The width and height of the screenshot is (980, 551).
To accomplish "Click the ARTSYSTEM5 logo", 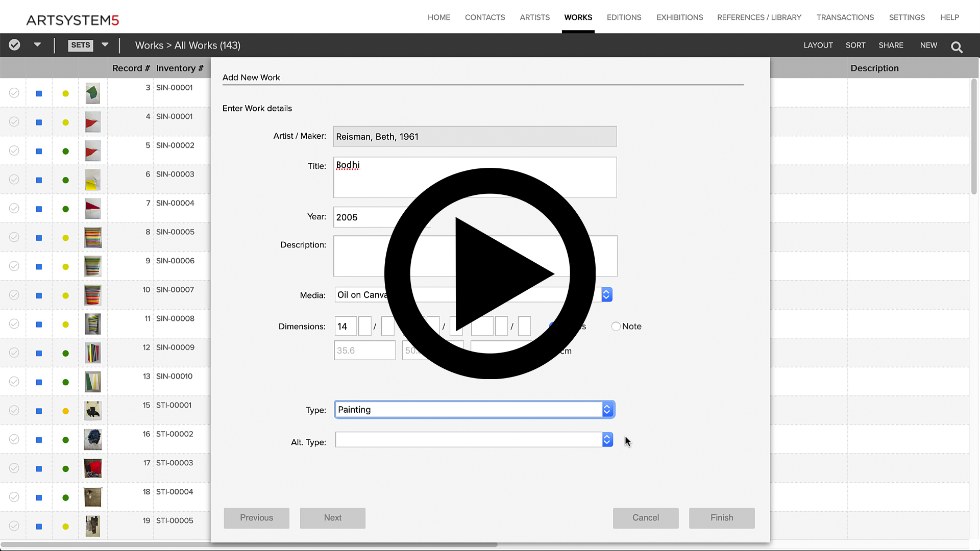I will point(73,20).
